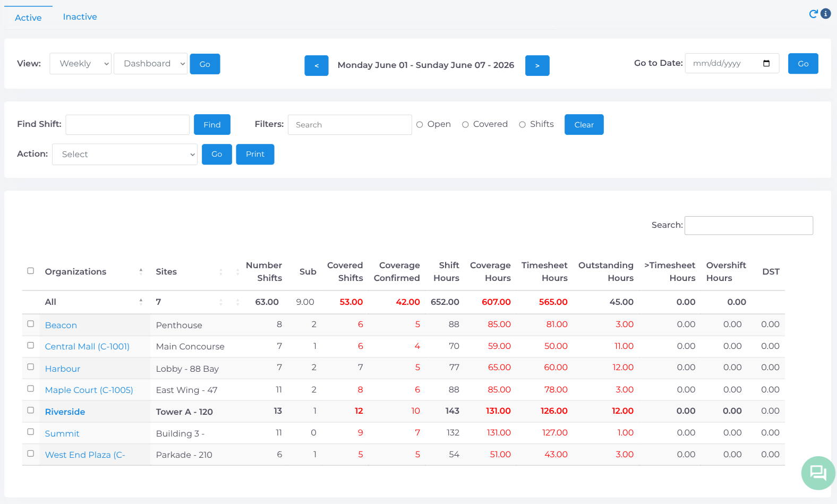The width and height of the screenshot is (837, 504).
Task: Go to previous week
Action: (317, 65)
